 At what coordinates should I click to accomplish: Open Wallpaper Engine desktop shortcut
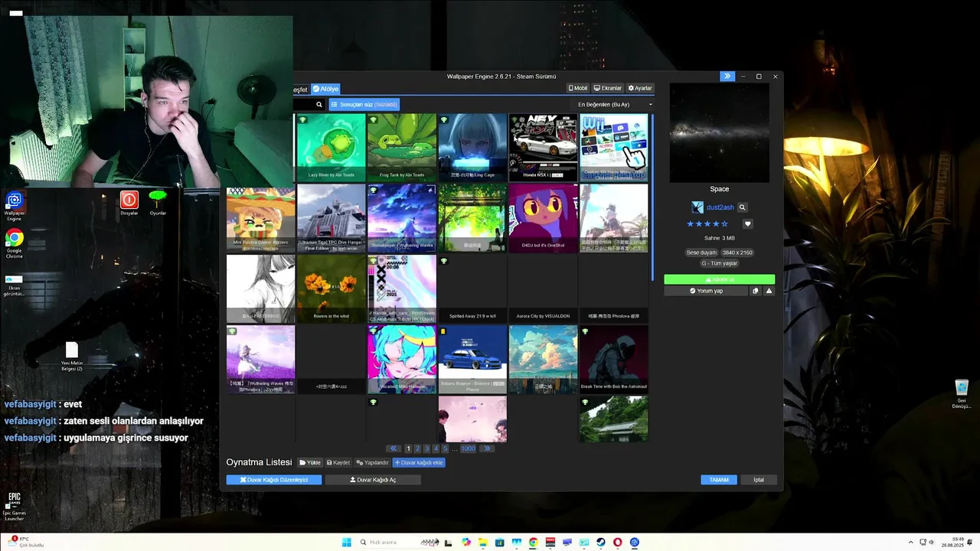click(x=14, y=207)
